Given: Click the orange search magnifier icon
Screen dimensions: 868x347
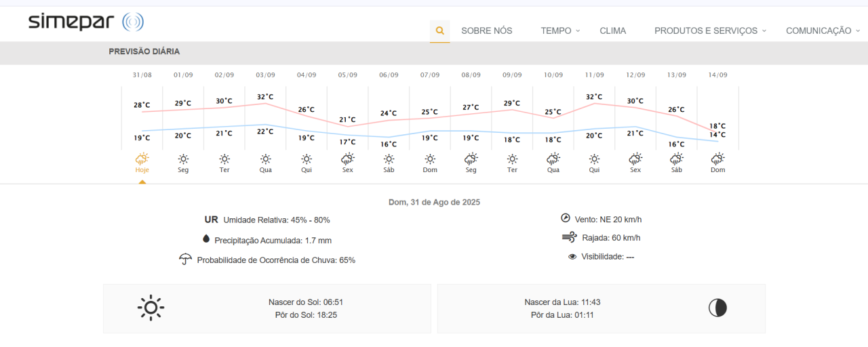Looking at the screenshot, I should click(439, 30).
